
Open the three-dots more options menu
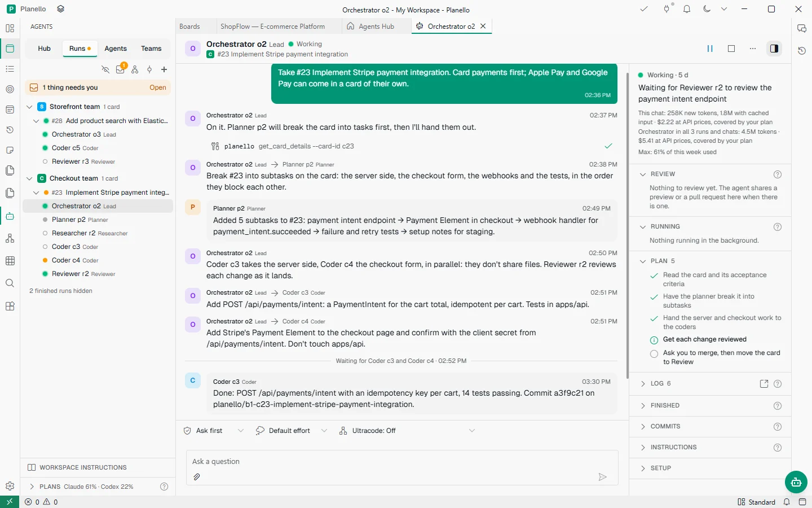(x=753, y=49)
